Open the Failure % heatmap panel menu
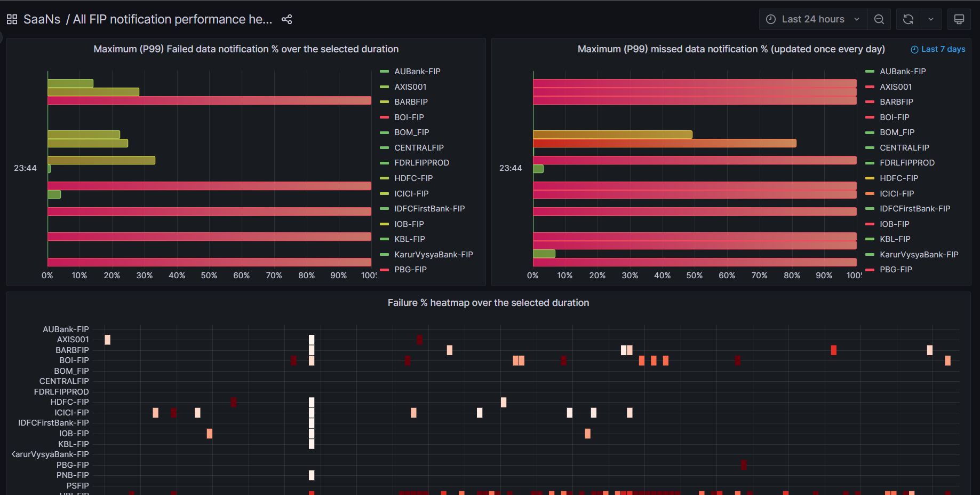 coord(488,302)
